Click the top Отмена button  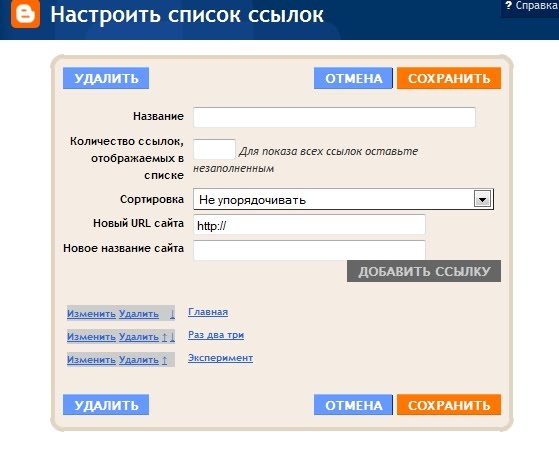coord(353,78)
